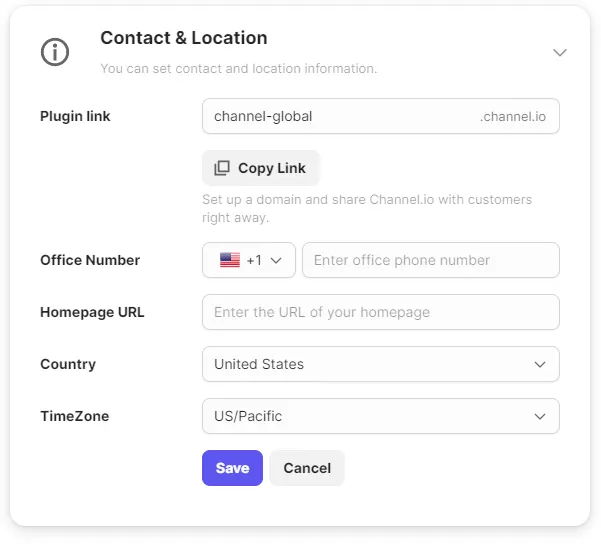Viewport: 601px width, 544px height.
Task: Click the Plugin link label
Action: [x=75, y=116]
